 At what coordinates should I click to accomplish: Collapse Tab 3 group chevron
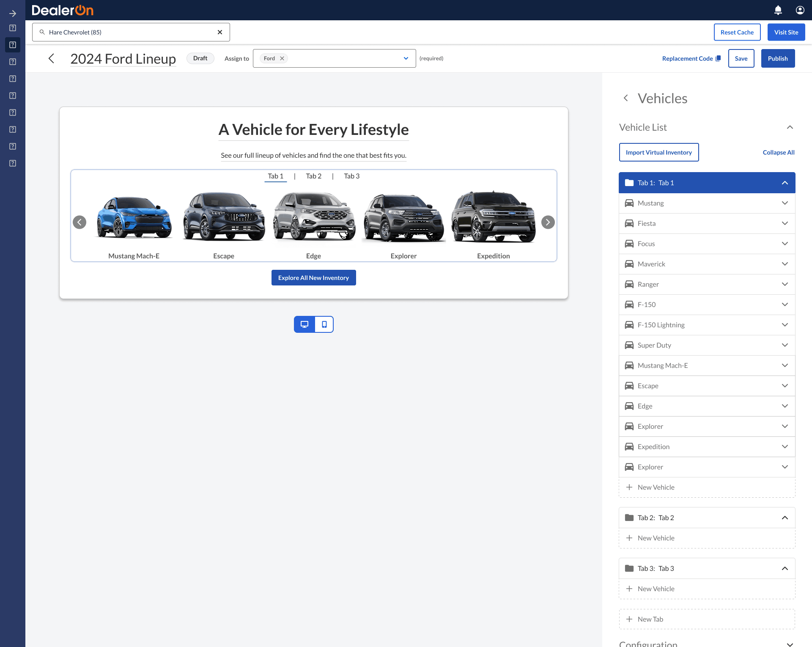[x=785, y=568]
